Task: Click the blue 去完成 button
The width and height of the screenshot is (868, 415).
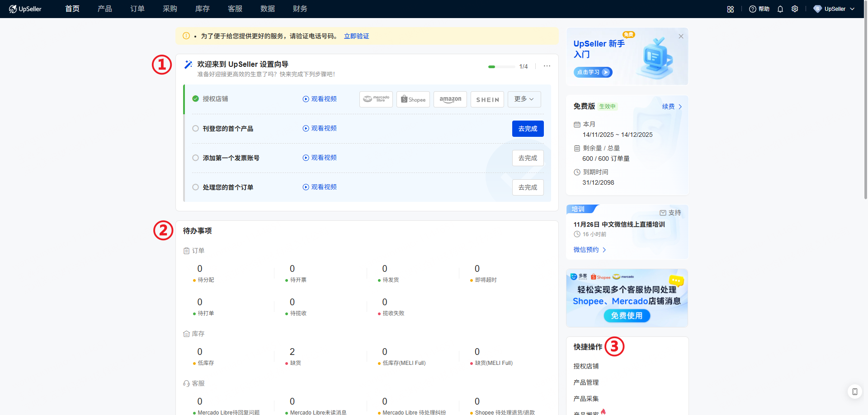Action: click(x=528, y=129)
